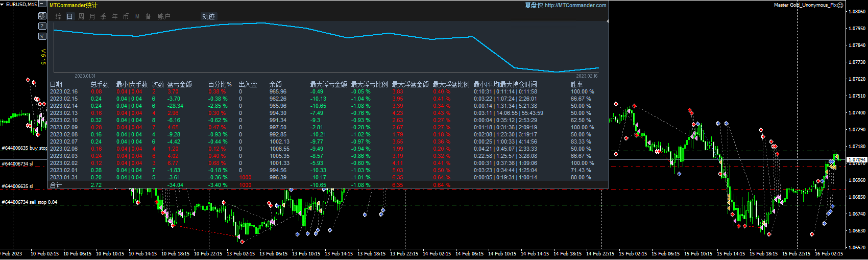The image size is (868, 260).
Task: Click the 复盘侠 label link
Action: [534, 5]
